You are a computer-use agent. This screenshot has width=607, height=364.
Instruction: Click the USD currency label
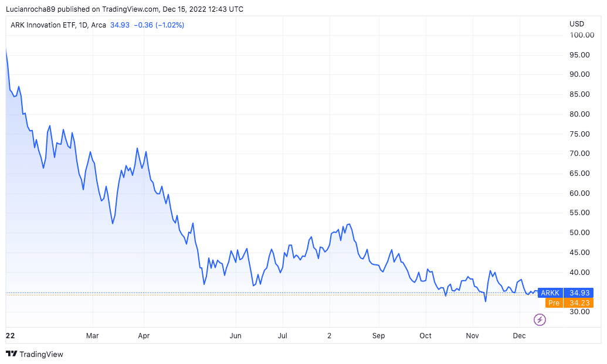[x=577, y=24]
